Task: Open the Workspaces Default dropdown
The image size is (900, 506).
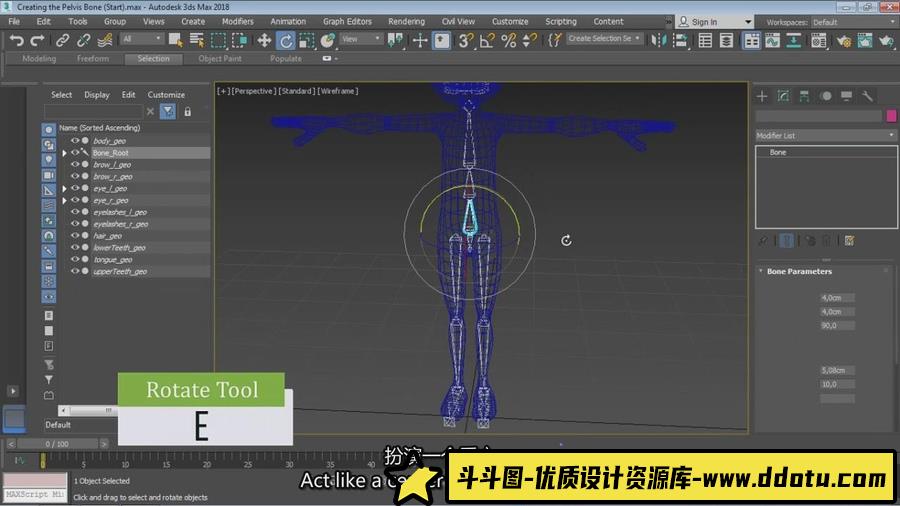Action: pos(855,22)
